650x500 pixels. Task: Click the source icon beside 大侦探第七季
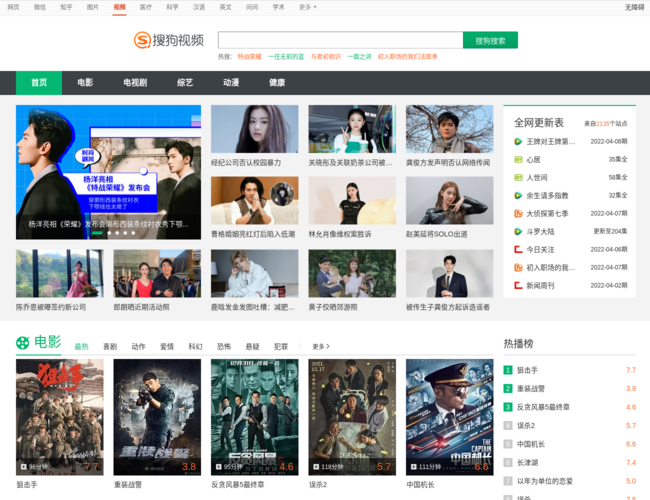517,214
